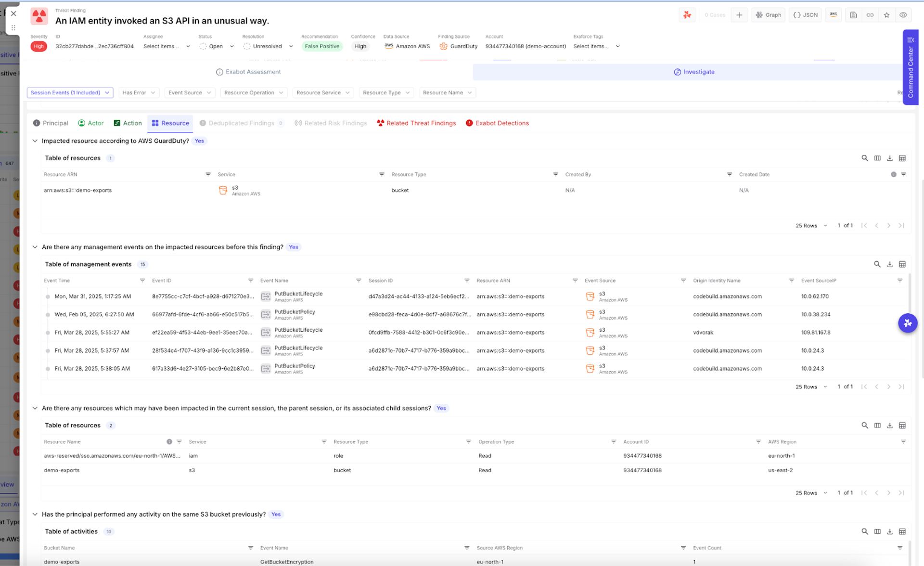This screenshot has height=566, width=924.
Task: Add a new case with plus button
Action: (x=739, y=15)
